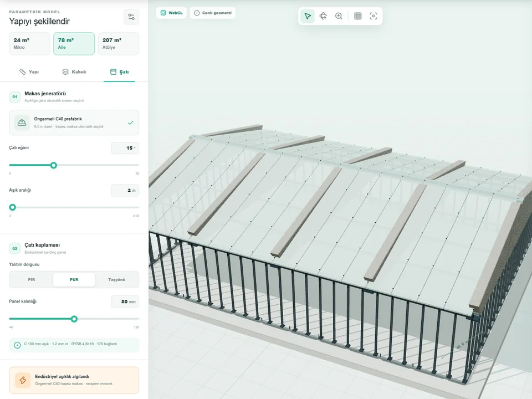Edit the Panel kalınlığı value field
The height and width of the screenshot is (399, 532).
coord(125,301)
